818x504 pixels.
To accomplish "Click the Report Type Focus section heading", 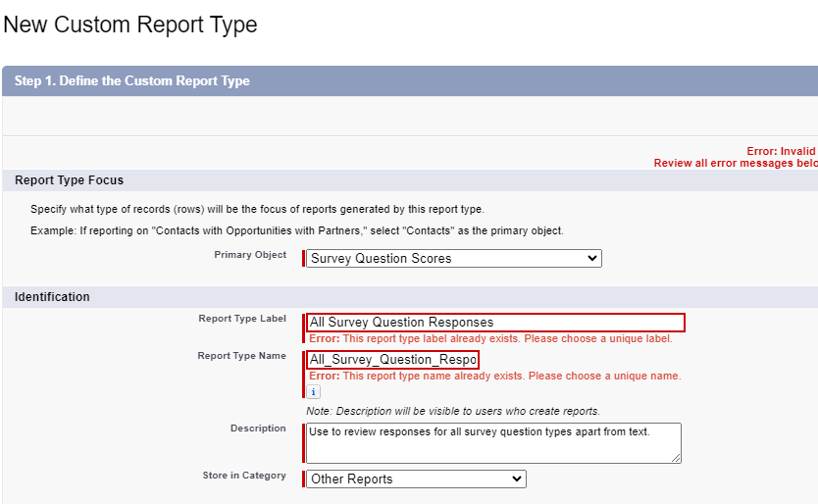I will [69, 180].
